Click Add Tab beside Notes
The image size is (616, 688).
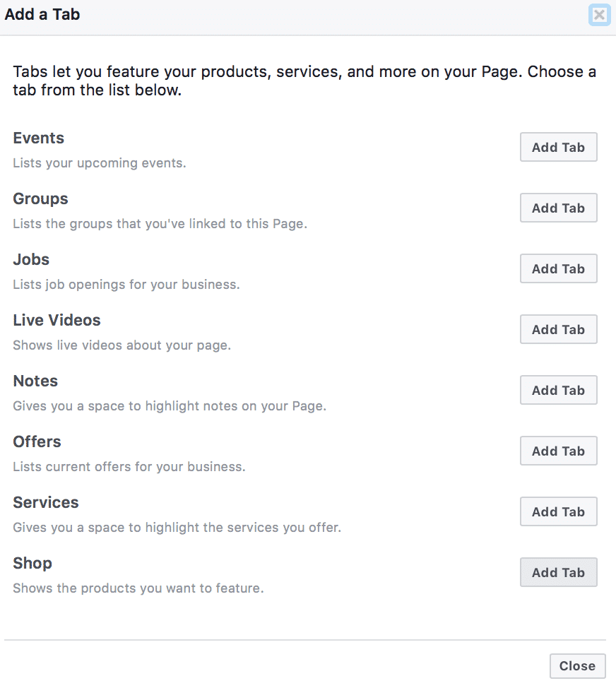(x=558, y=391)
